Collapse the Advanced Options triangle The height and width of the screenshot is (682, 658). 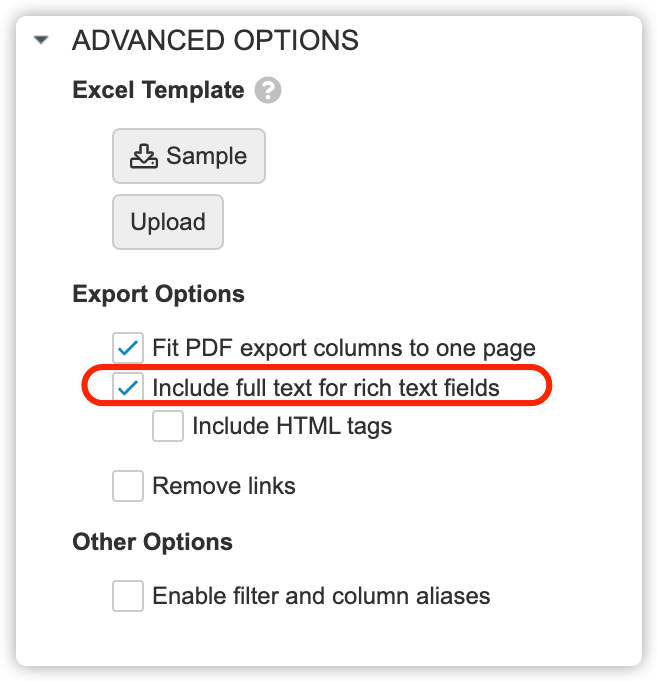(x=41, y=41)
